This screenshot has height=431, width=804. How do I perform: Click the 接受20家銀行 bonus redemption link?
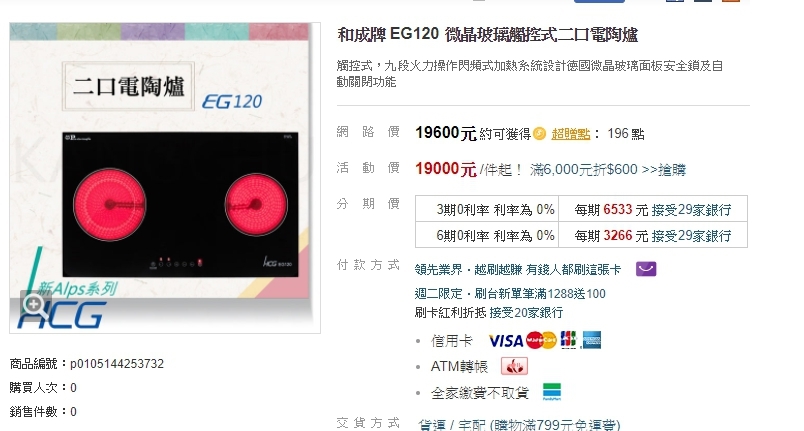[x=526, y=313]
